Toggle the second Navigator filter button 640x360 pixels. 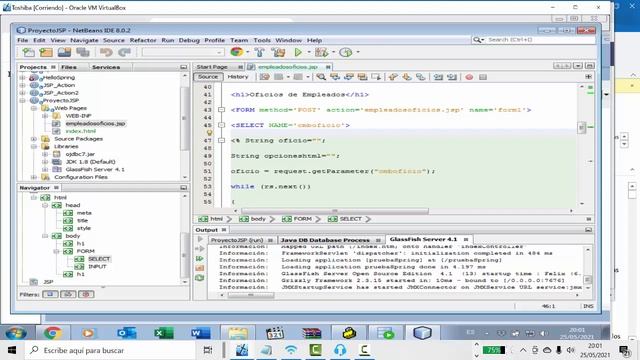68,294
